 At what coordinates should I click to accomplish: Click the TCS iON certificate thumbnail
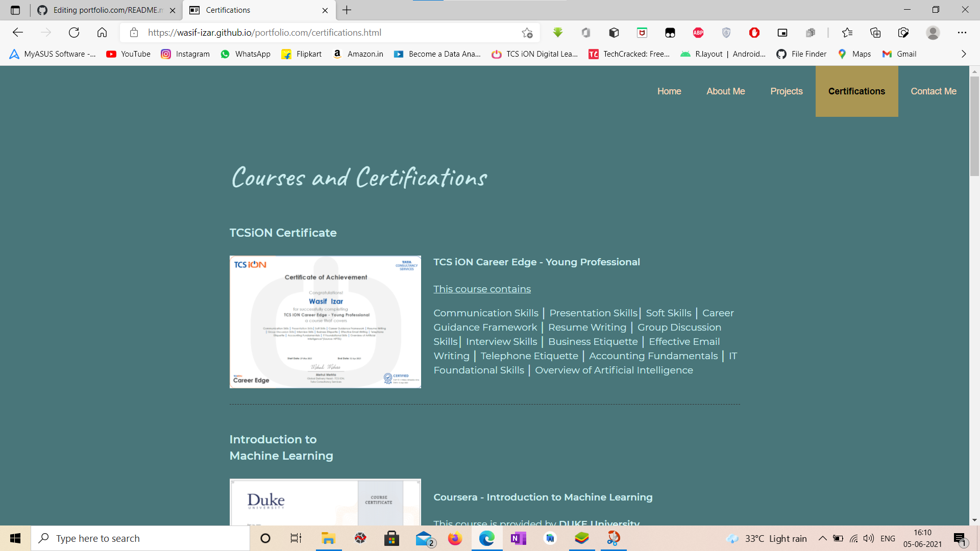(325, 321)
